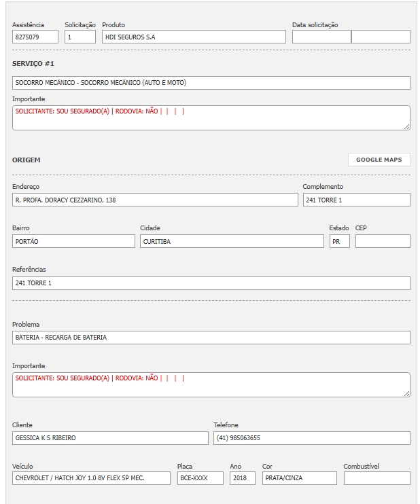Screen dimensions: 420x504
Task: Click the Cidade field showing Curitiba
Action: (x=232, y=241)
